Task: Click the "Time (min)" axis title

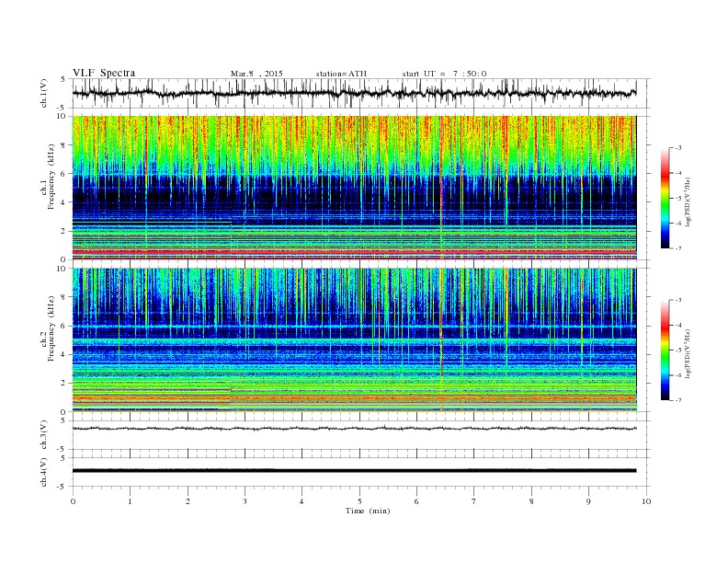Action: pos(368,511)
